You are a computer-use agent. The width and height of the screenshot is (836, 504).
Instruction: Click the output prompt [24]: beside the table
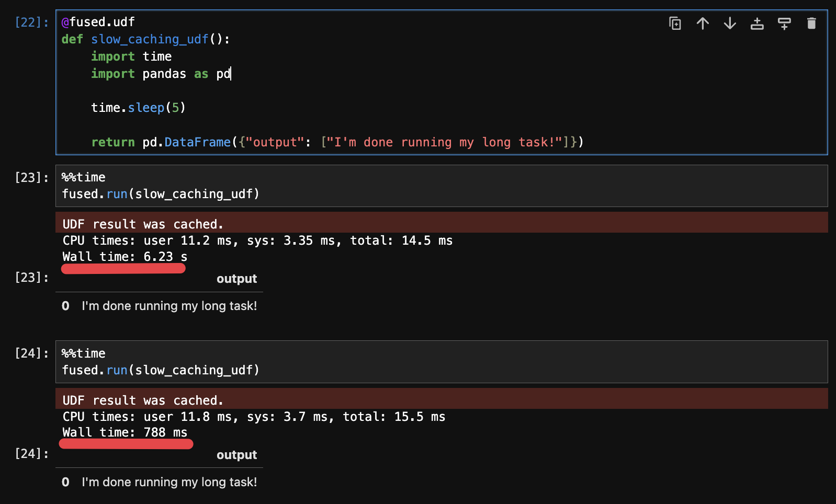[x=32, y=454]
